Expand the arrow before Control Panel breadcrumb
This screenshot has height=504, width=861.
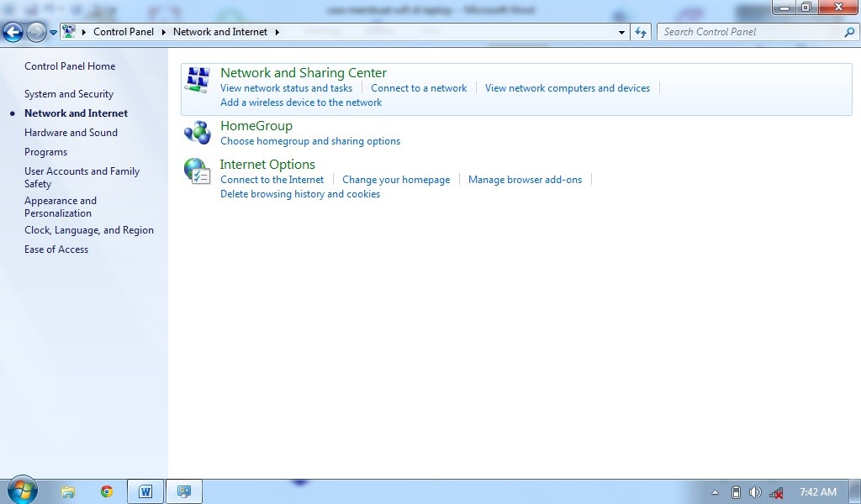coord(84,33)
